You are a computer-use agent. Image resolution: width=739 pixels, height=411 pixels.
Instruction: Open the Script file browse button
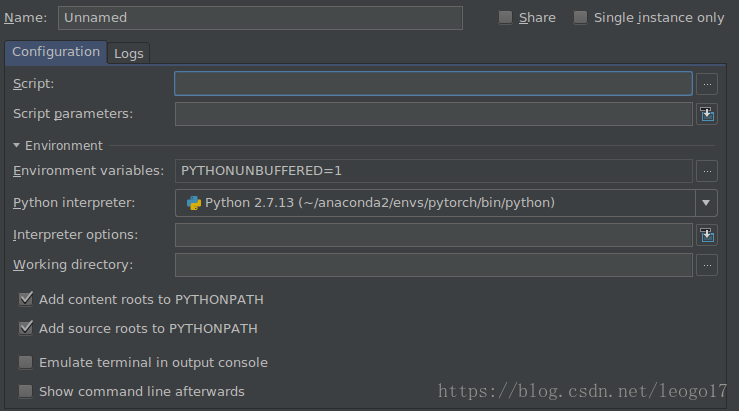click(707, 84)
